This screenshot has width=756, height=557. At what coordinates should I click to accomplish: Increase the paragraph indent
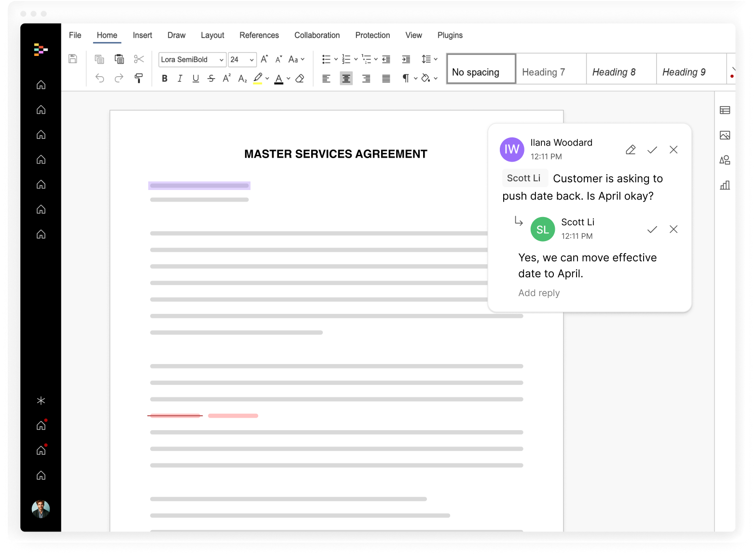pos(406,59)
